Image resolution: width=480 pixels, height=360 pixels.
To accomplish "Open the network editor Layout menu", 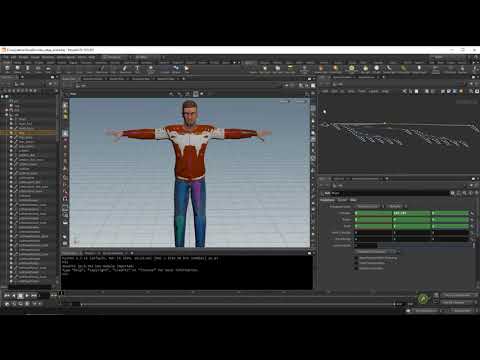I will pyautogui.click(x=374, y=91).
